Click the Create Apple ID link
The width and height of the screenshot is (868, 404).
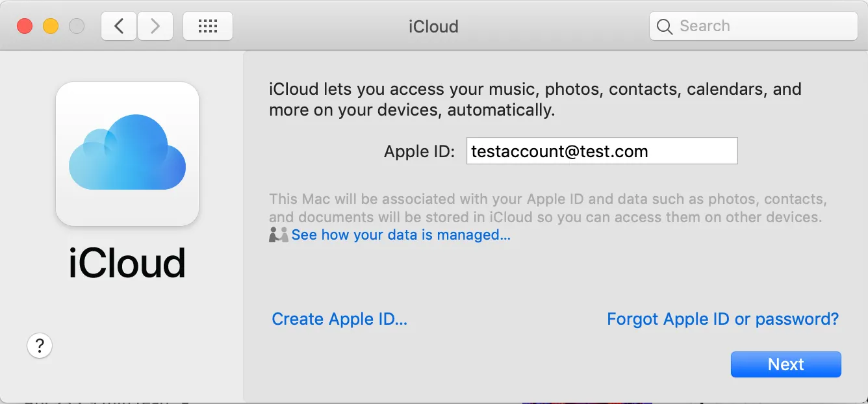click(x=339, y=319)
